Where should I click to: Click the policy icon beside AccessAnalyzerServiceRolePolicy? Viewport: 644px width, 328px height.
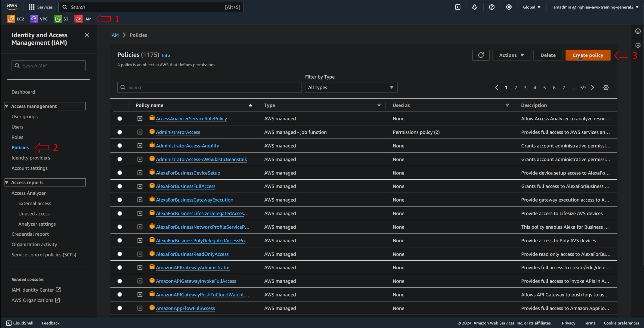152,118
